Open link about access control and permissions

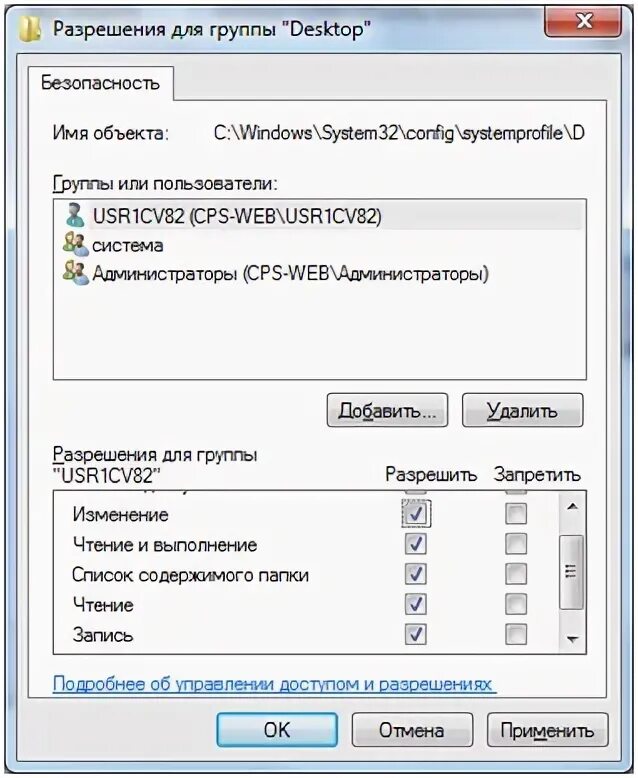pos(273,684)
